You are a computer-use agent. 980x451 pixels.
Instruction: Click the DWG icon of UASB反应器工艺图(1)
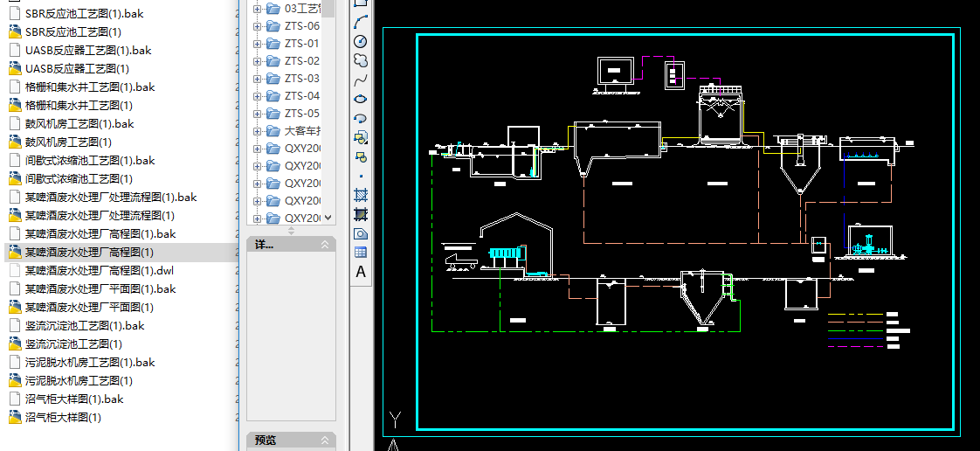[15, 69]
